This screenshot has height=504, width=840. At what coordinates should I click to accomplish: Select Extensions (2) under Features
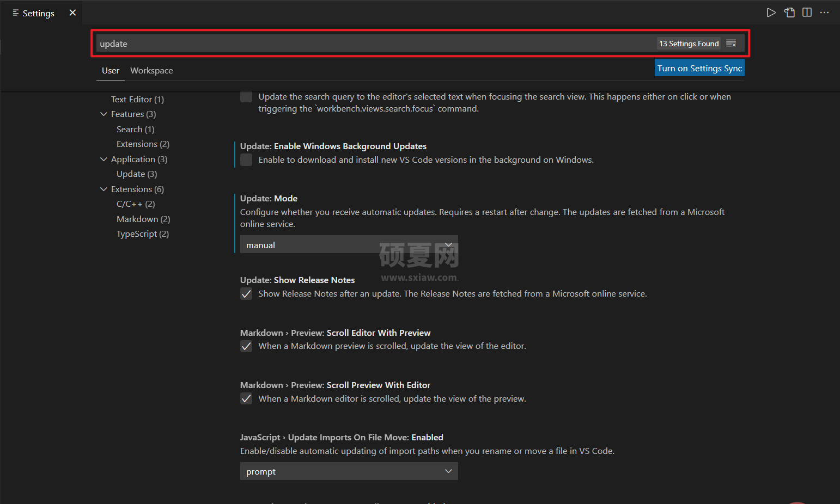click(143, 144)
